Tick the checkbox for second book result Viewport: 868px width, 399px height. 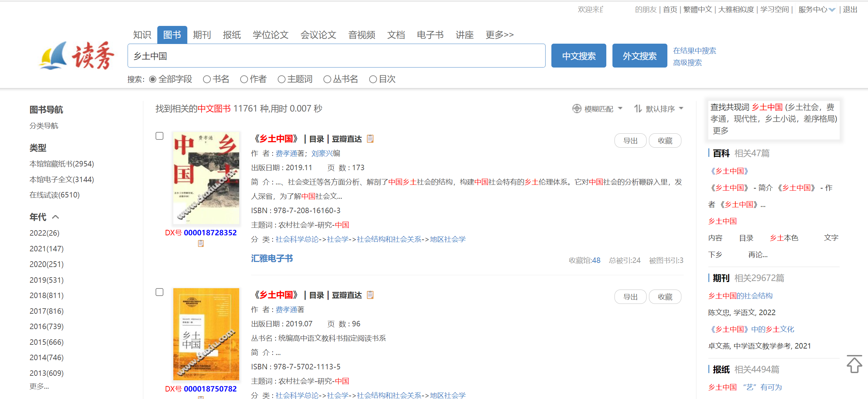[159, 292]
